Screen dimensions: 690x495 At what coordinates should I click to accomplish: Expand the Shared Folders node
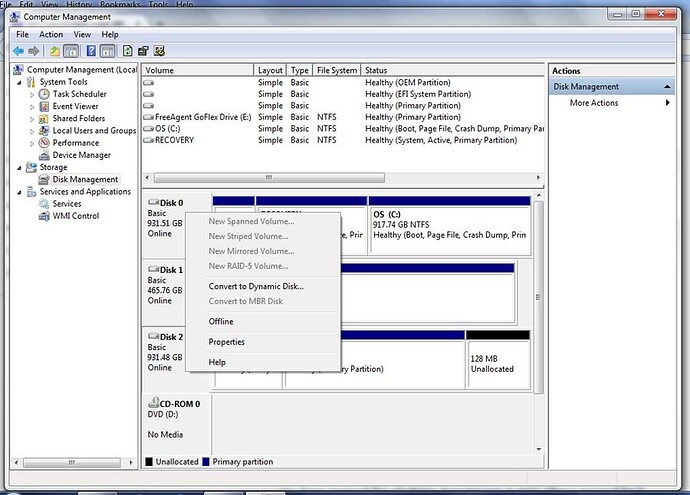(32, 119)
